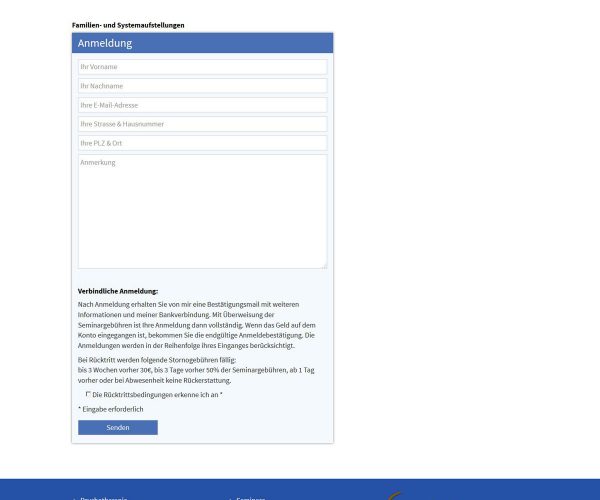This screenshot has height=500, width=600.
Task: Focus the Ihr Nachname text field
Action: [202, 86]
